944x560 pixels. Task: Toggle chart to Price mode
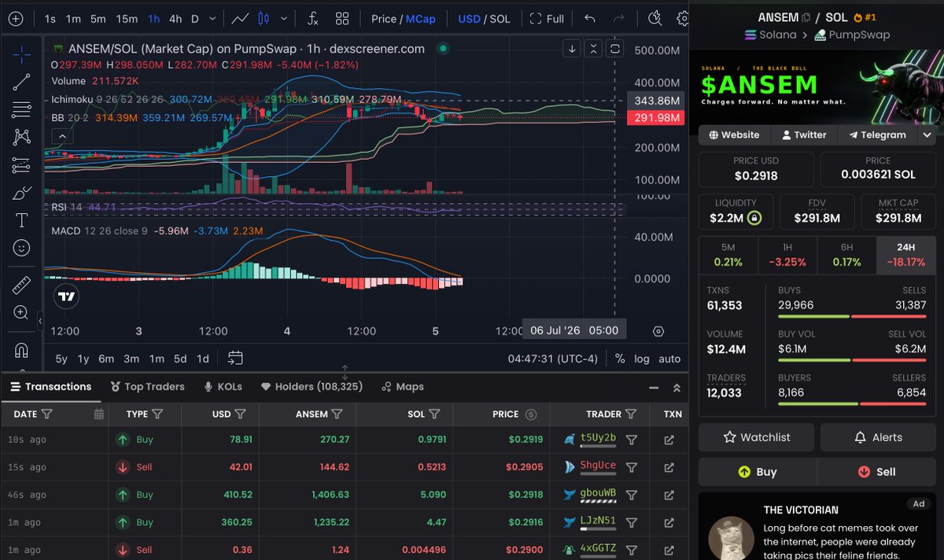[384, 18]
